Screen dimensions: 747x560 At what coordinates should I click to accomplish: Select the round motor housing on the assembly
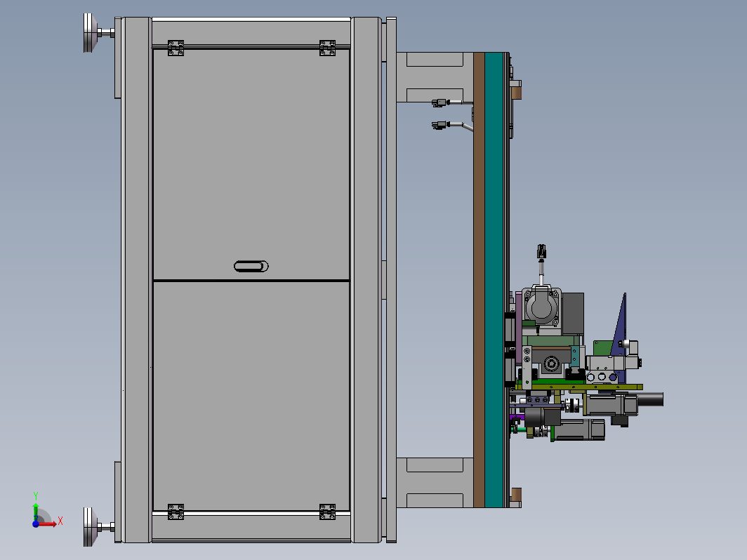[542, 306]
